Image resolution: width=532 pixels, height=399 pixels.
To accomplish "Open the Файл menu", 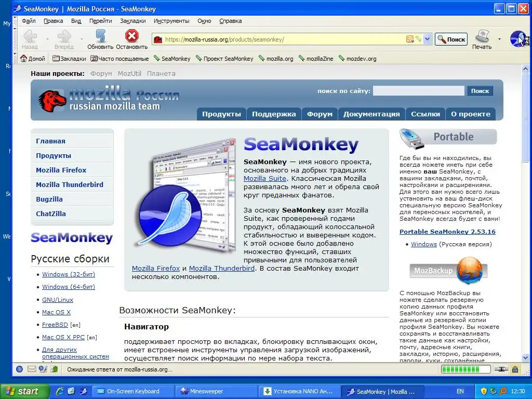I will (29, 21).
